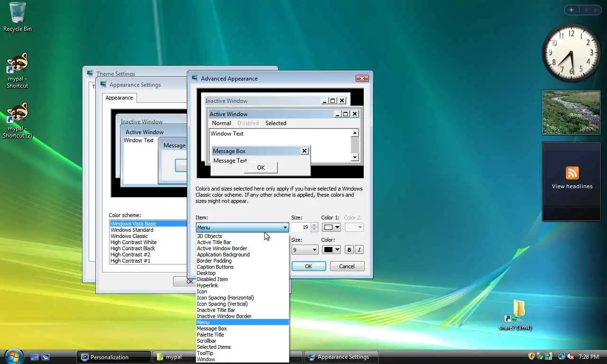
Task: Click the preview Message Box OK button
Action: point(261,167)
